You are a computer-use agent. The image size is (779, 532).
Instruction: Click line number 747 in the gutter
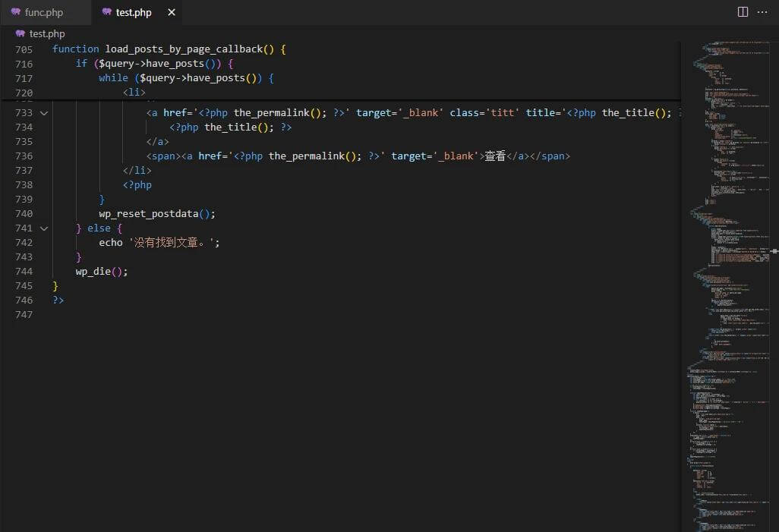pos(24,314)
